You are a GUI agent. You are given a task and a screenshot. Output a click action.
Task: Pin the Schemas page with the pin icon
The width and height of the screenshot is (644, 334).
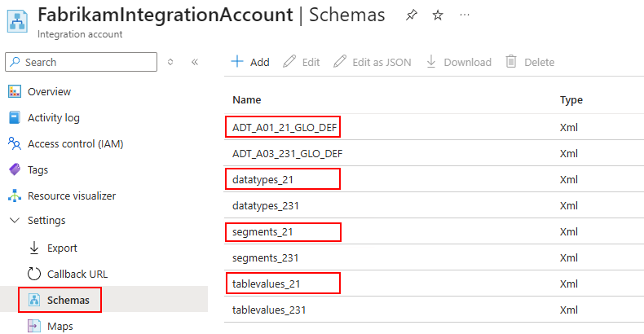click(x=411, y=17)
